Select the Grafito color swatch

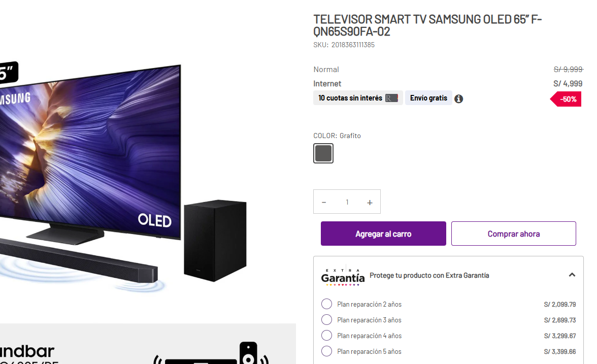point(323,153)
